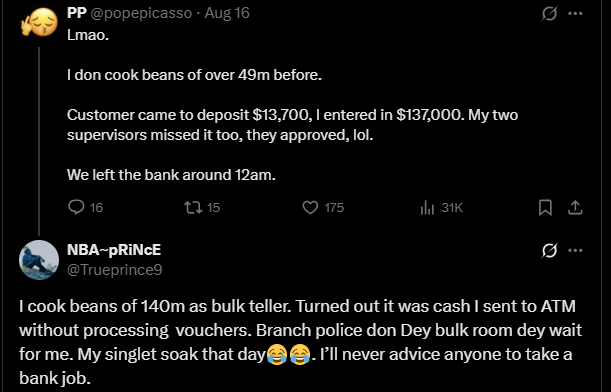
Task: Click Grok icon on NBA~pRiNcE's tweet
Action: [x=549, y=250]
